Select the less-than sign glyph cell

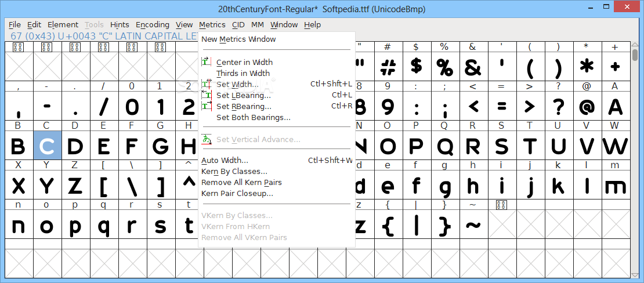pos(473,106)
